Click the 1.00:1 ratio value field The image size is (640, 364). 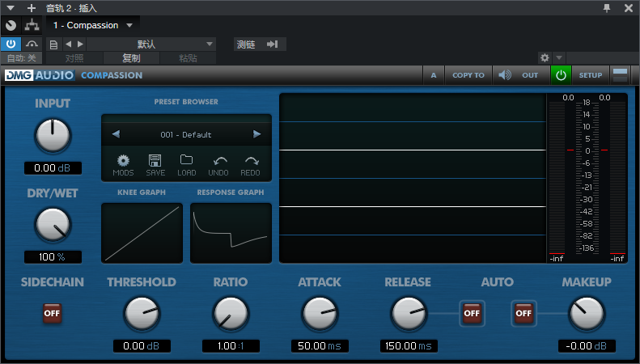click(x=231, y=346)
